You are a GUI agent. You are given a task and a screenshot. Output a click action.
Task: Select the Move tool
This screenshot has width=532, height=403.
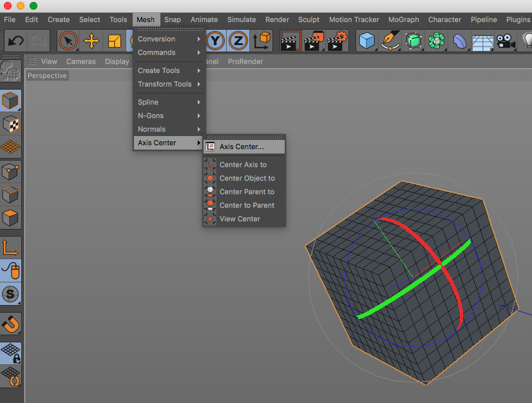click(91, 42)
